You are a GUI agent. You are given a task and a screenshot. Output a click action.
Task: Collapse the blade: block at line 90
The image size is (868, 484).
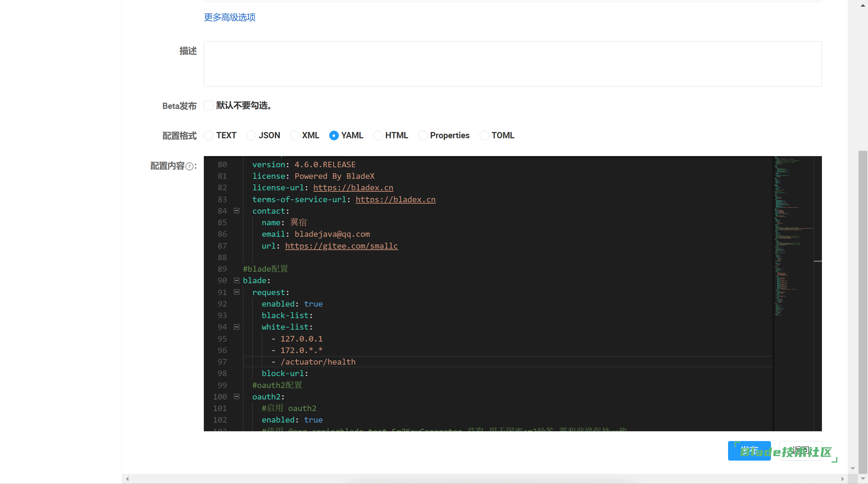[x=237, y=280]
